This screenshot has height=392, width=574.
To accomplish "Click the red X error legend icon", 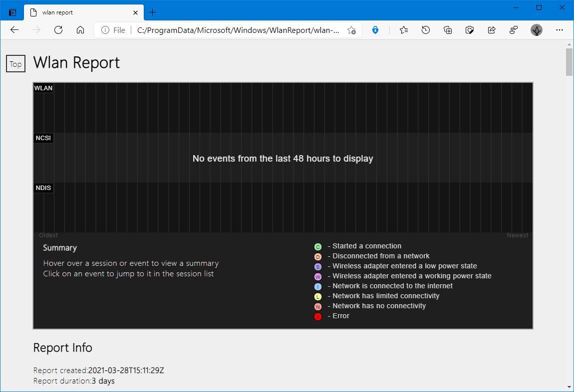I will pos(318,316).
